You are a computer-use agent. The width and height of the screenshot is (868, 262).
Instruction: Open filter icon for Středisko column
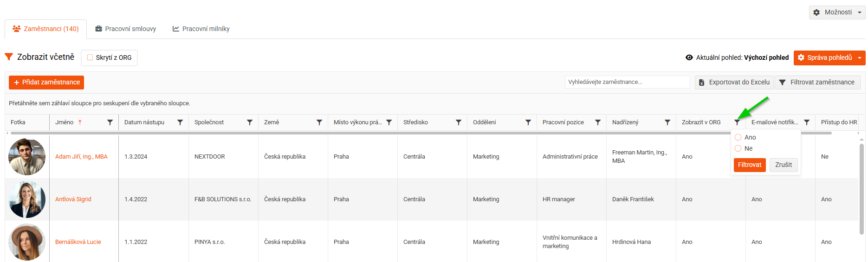point(459,122)
